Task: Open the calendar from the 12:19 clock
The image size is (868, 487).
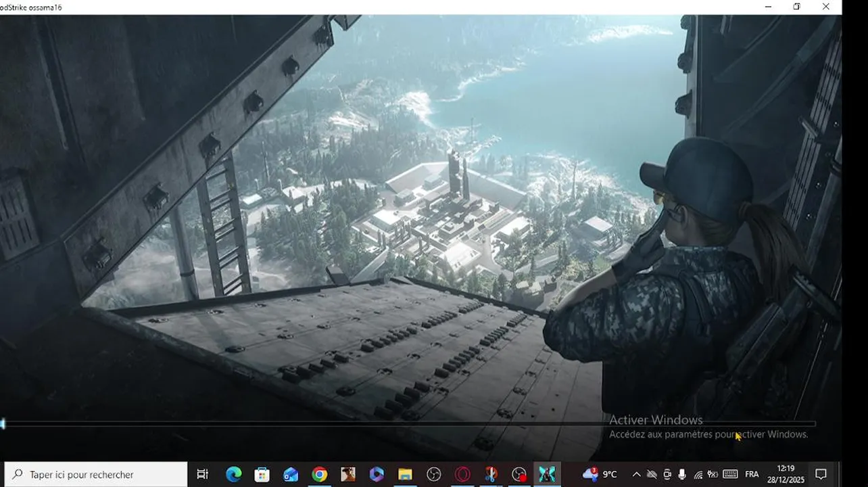Action: pyautogui.click(x=786, y=474)
